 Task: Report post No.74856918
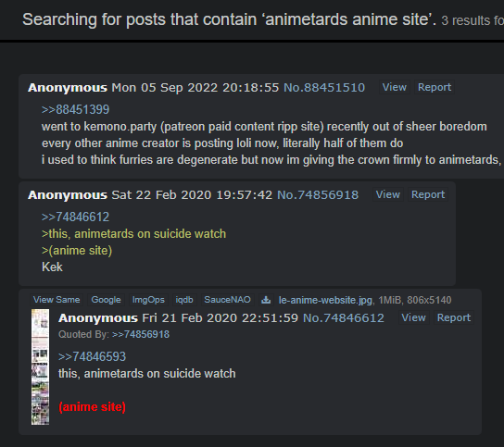[x=428, y=194]
